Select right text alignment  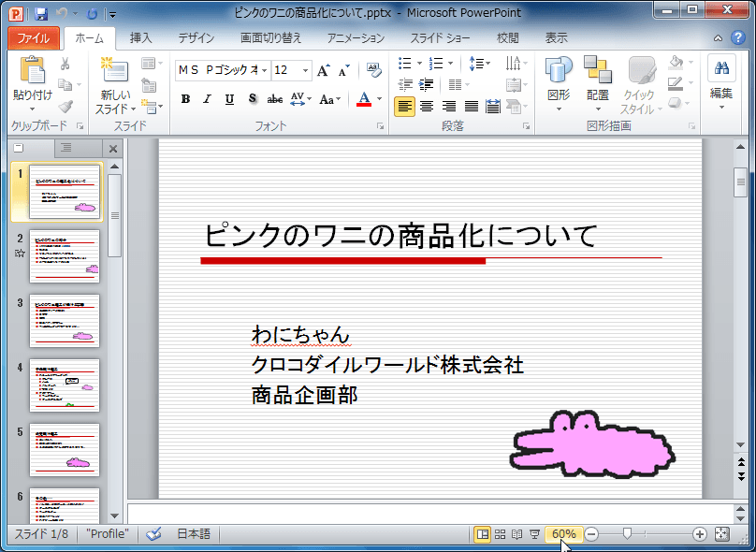449,107
